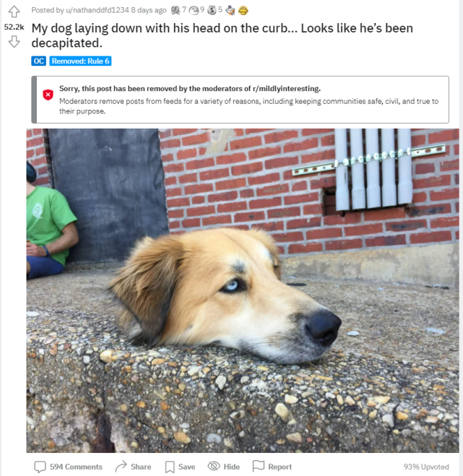Viewport: 463px width, 476px height.
Task: Click the yellow hard-hat award icon
Action: coord(243,11)
